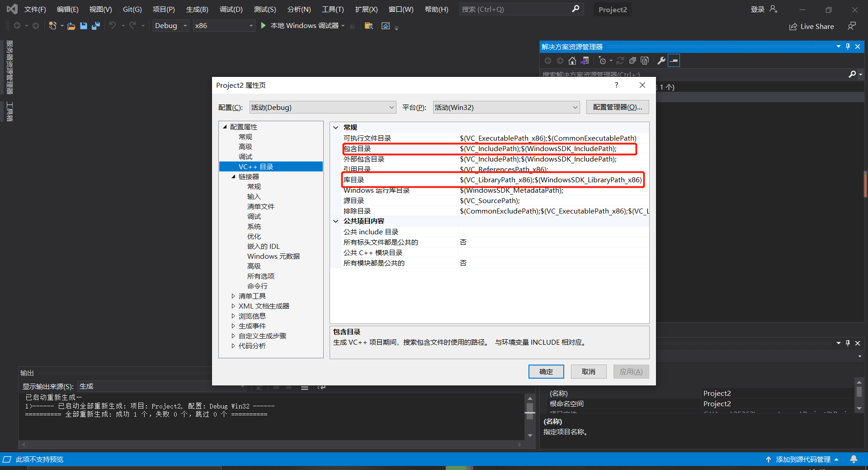The image size is (868, 470).
Task: Open the 文件(F) menu
Action: pos(35,9)
